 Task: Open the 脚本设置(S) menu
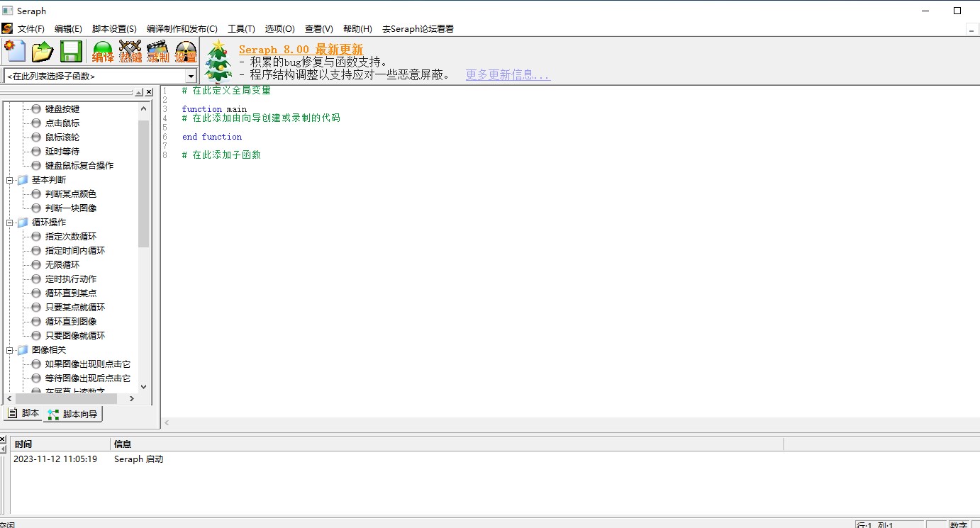click(x=114, y=29)
